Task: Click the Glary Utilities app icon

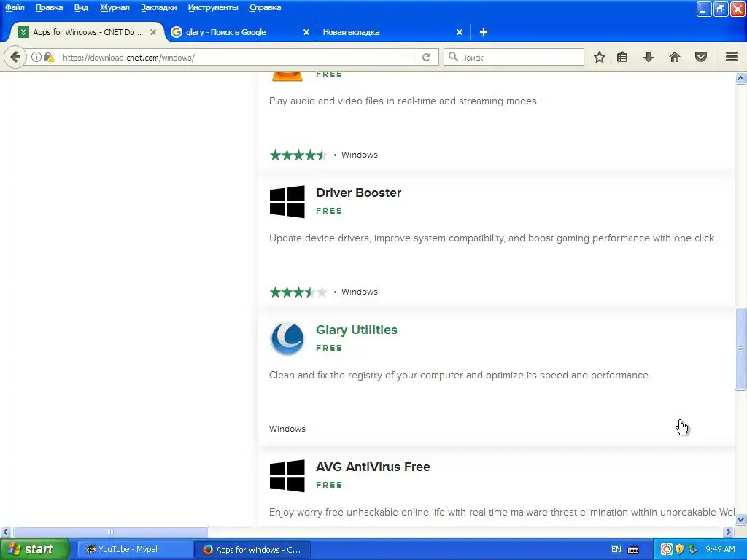Action: [287, 338]
